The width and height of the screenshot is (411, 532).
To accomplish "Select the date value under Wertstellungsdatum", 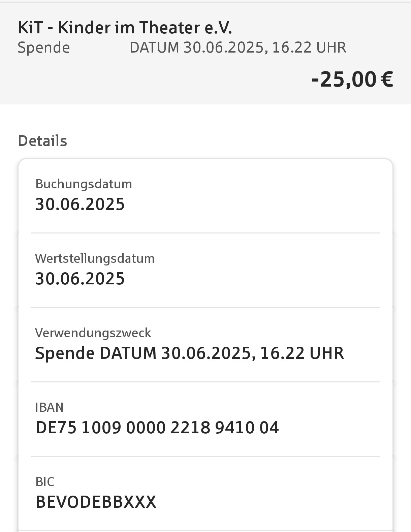I will pos(80,279).
